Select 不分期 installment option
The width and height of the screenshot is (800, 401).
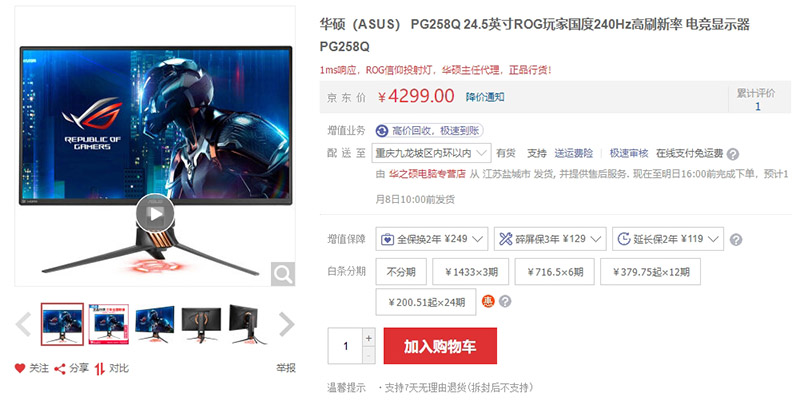tap(401, 271)
